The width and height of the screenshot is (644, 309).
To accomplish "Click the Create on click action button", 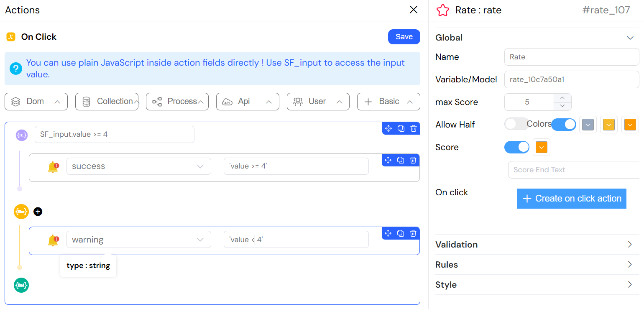I will click(571, 199).
